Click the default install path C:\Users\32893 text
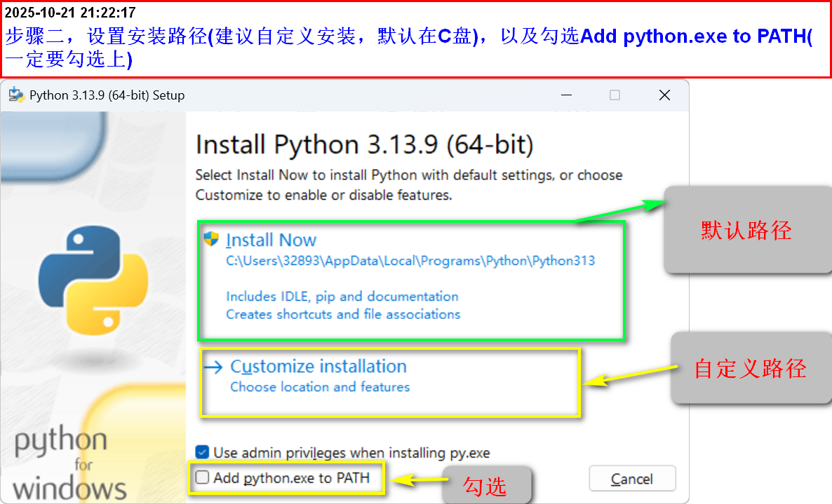Screen dimensions: 832x504 click(x=410, y=261)
